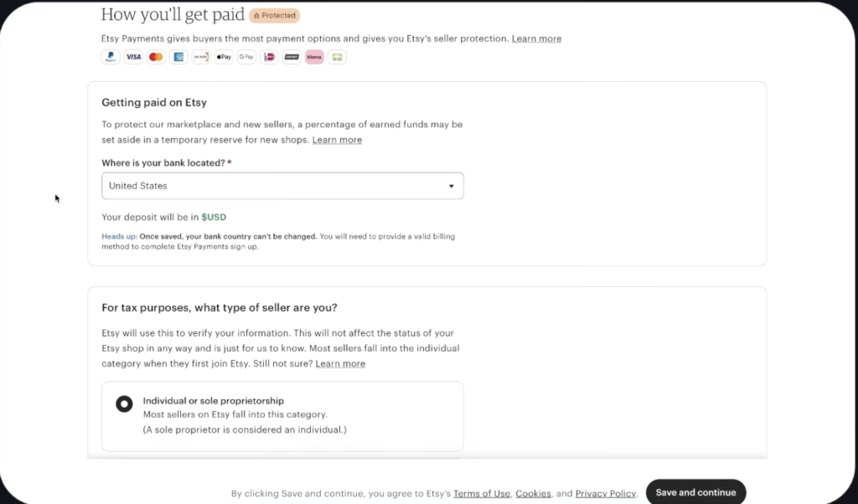The width and height of the screenshot is (858, 504).
Task: Click the Protected badge next to heading
Action: pos(275,15)
